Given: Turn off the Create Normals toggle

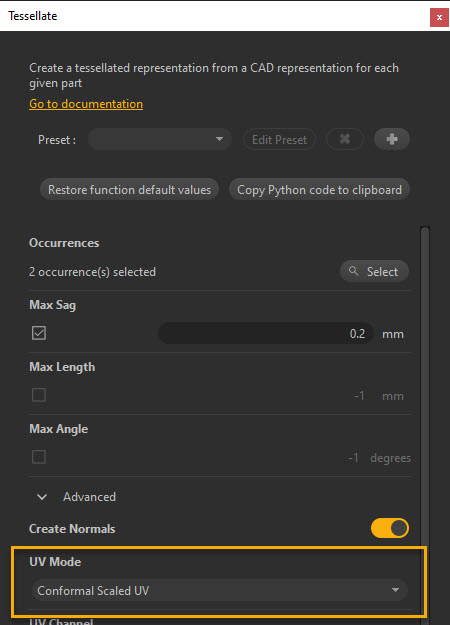Looking at the screenshot, I should [390, 528].
